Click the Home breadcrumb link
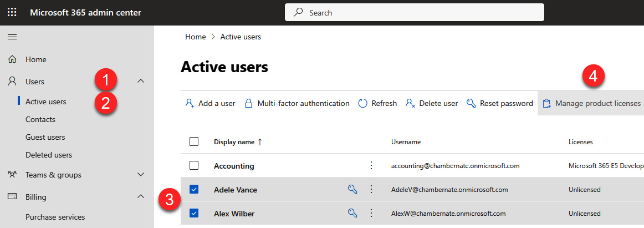Image resolution: width=644 pixels, height=228 pixels. [196, 37]
